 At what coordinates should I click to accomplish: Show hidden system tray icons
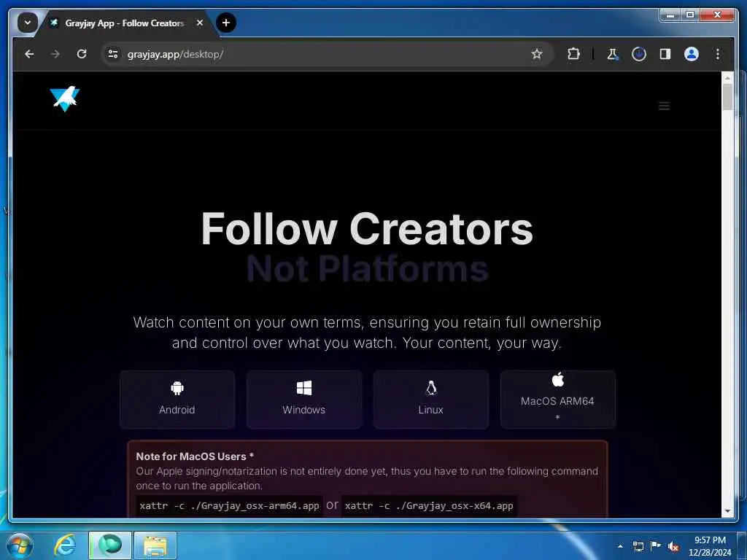click(x=620, y=546)
